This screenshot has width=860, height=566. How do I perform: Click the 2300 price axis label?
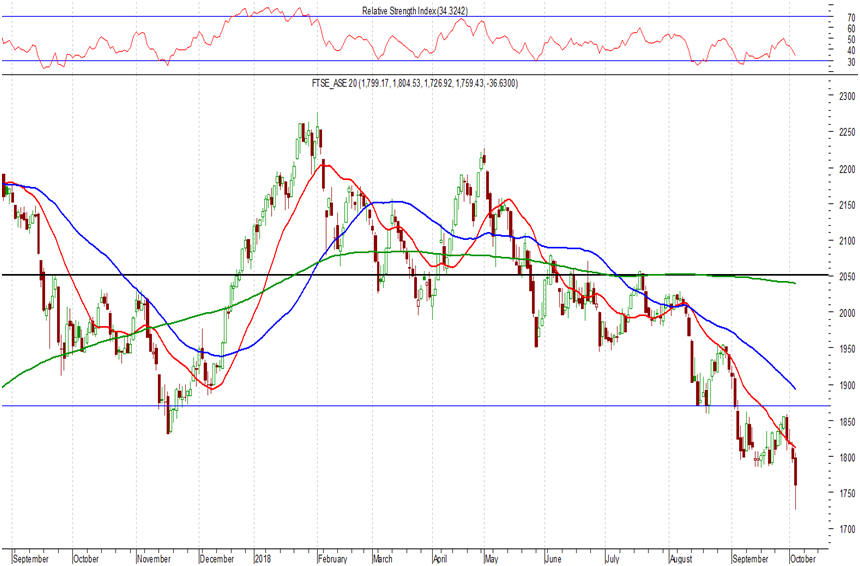pos(847,97)
